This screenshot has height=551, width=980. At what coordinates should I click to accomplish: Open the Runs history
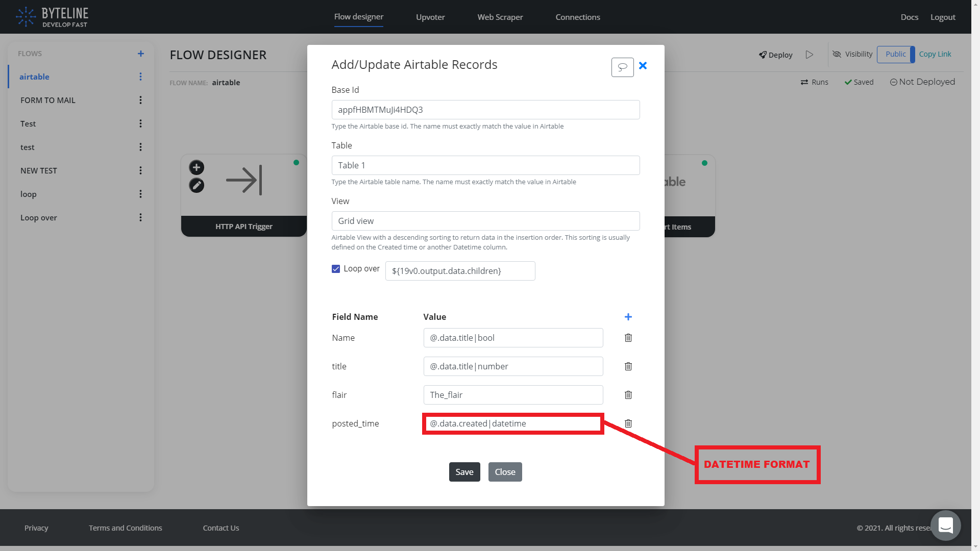(x=814, y=82)
